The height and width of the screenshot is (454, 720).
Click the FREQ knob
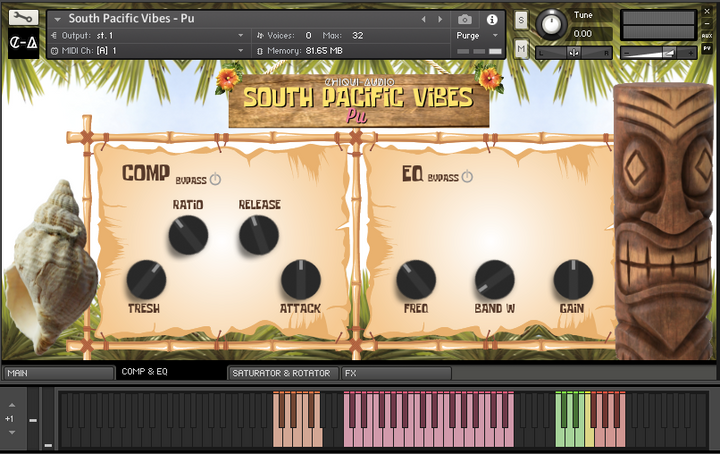pos(416,280)
